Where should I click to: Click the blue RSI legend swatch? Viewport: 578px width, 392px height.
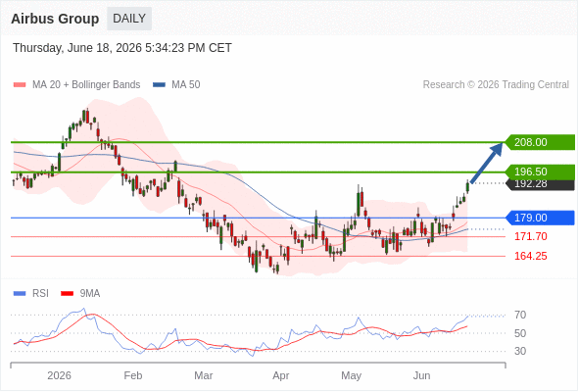(20, 294)
